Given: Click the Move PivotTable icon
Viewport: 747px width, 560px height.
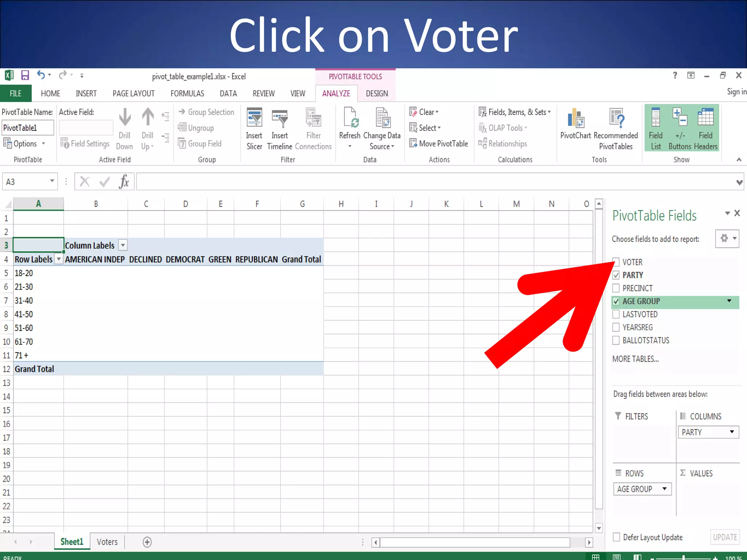Looking at the screenshot, I should coord(413,143).
